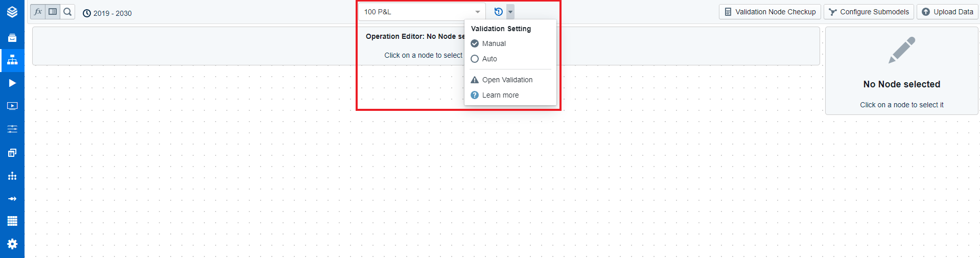The height and width of the screenshot is (258, 980).
Task: Open the sliders sidebar icon
Action: click(x=12, y=129)
